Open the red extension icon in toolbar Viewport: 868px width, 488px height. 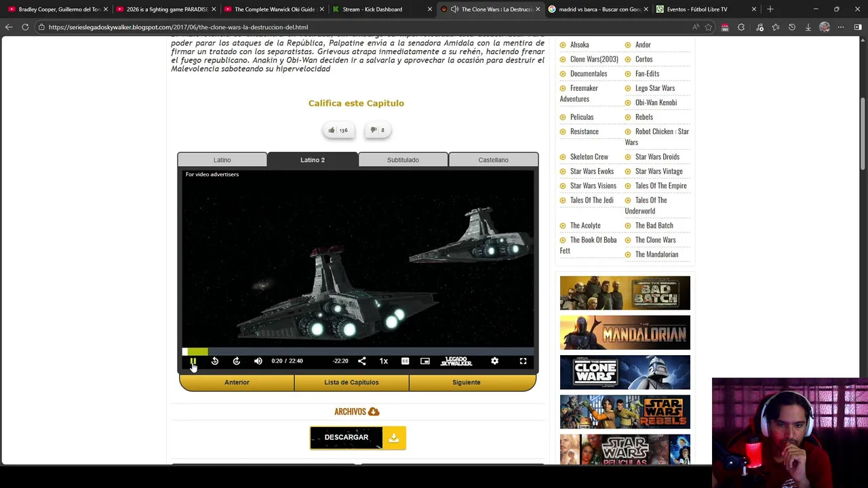(x=725, y=27)
